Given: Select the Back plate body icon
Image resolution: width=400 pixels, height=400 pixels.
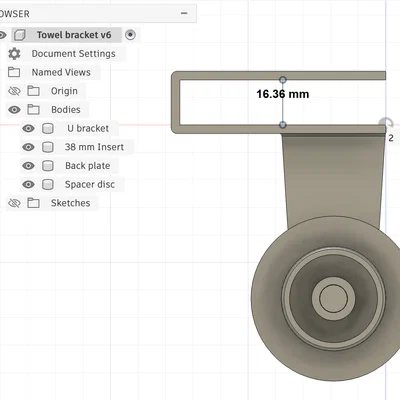Looking at the screenshot, I should (48, 166).
